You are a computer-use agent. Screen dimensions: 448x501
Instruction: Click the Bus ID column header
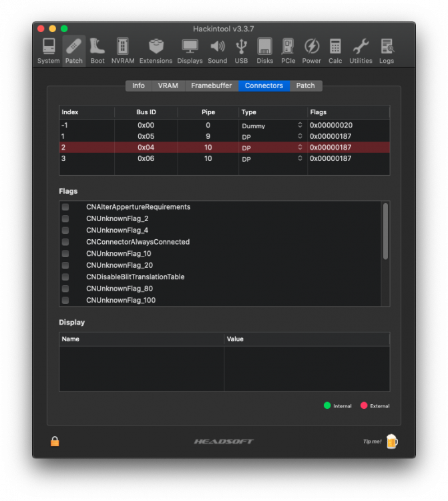[146, 112]
